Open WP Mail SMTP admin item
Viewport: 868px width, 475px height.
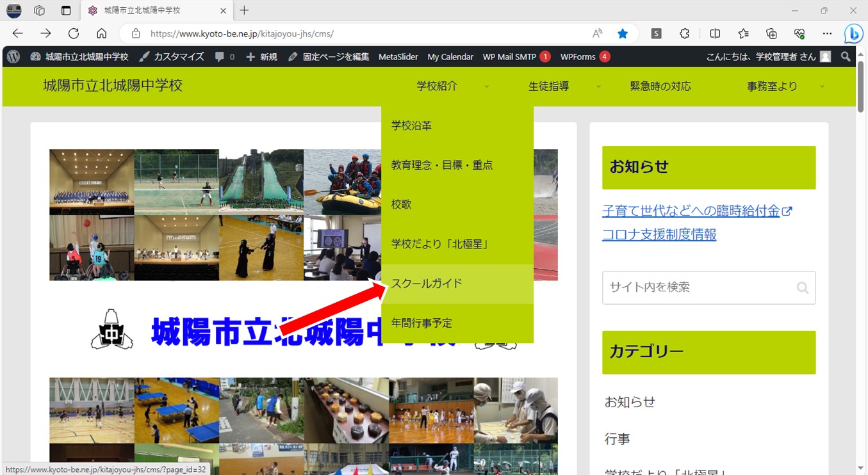516,56
